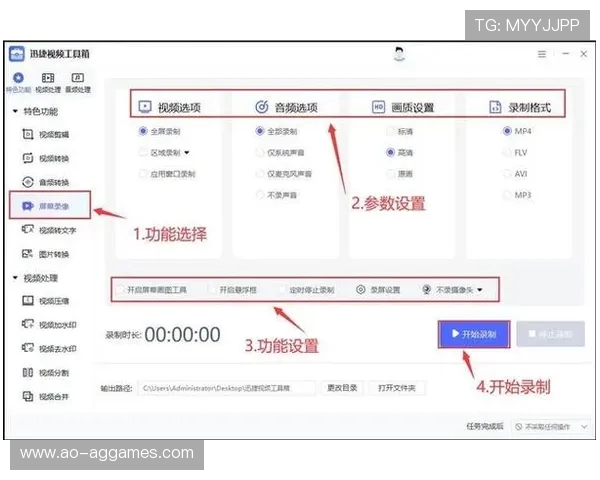Enable 开启屏幕画图工具 checkbox
Image resolution: width=600 pixels, height=480 pixels.
(120, 290)
